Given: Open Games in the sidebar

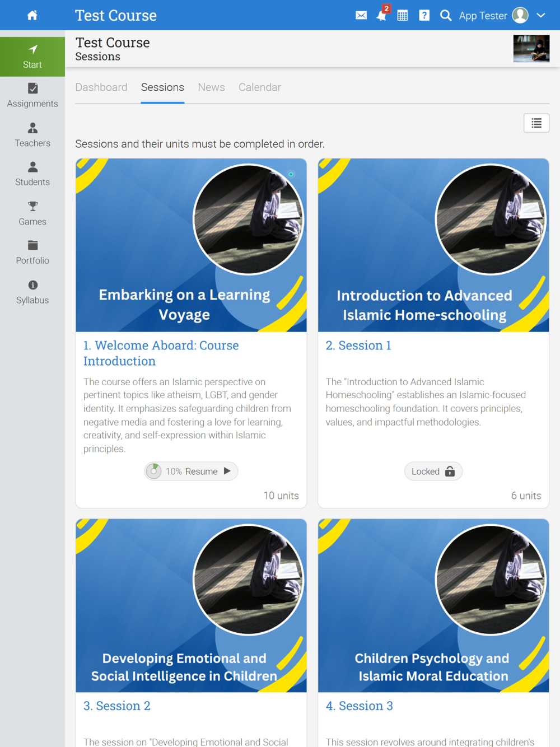Looking at the screenshot, I should click(x=32, y=213).
